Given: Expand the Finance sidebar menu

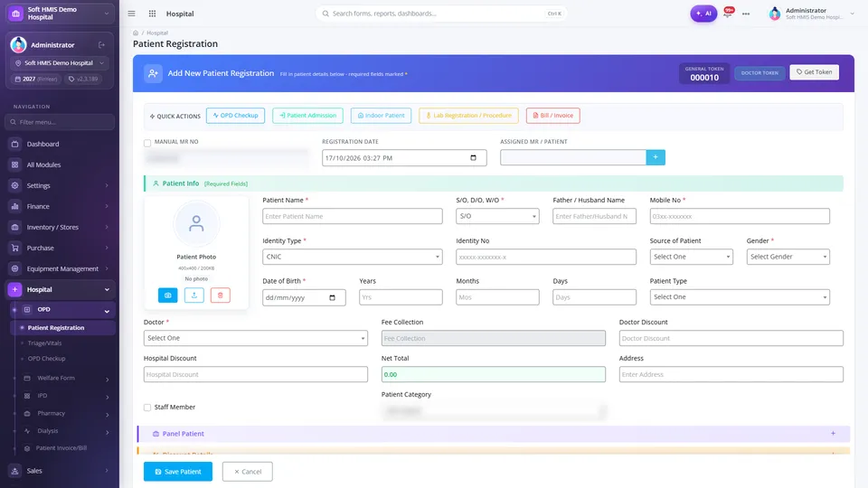Looking at the screenshot, I should 60,206.
